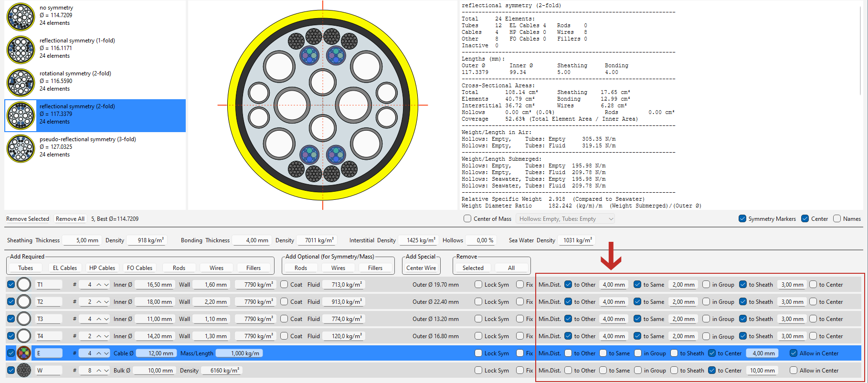This screenshot has width=868, height=383.
Task: Enable the Names checkbox
Action: point(837,219)
